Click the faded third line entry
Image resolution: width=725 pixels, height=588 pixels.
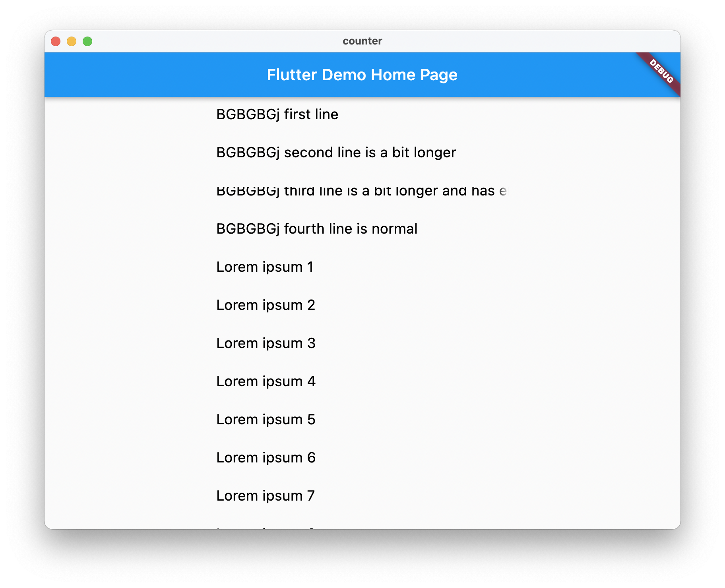click(361, 190)
